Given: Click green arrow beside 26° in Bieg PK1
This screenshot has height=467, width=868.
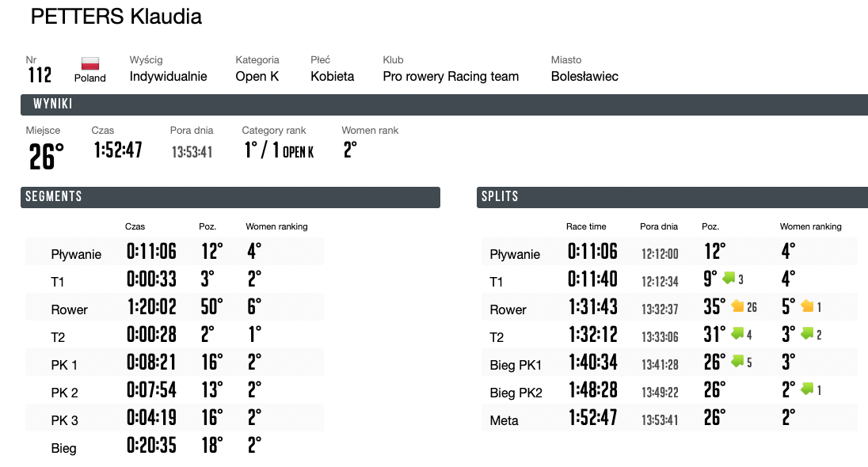Looking at the screenshot, I should pyautogui.click(x=737, y=361).
